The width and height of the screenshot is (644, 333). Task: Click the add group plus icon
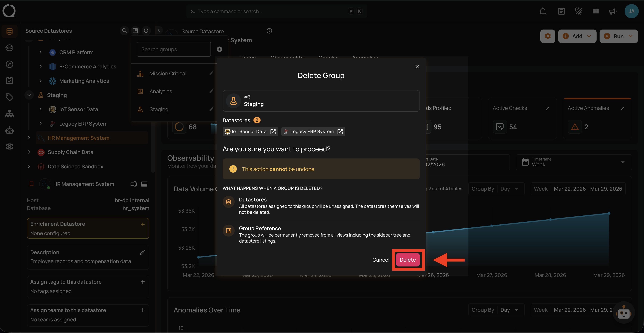(x=219, y=49)
